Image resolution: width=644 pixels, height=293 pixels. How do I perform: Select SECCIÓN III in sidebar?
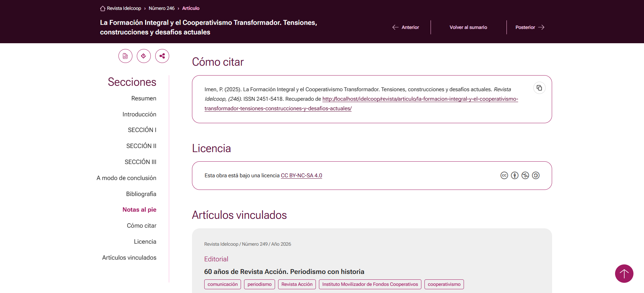(x=140, y=162)
